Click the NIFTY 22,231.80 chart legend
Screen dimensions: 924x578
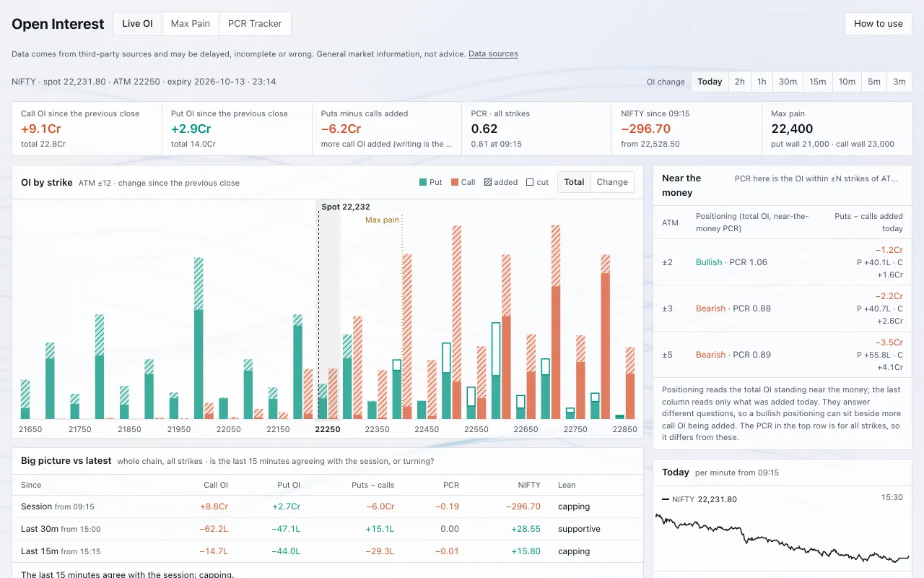699,499
